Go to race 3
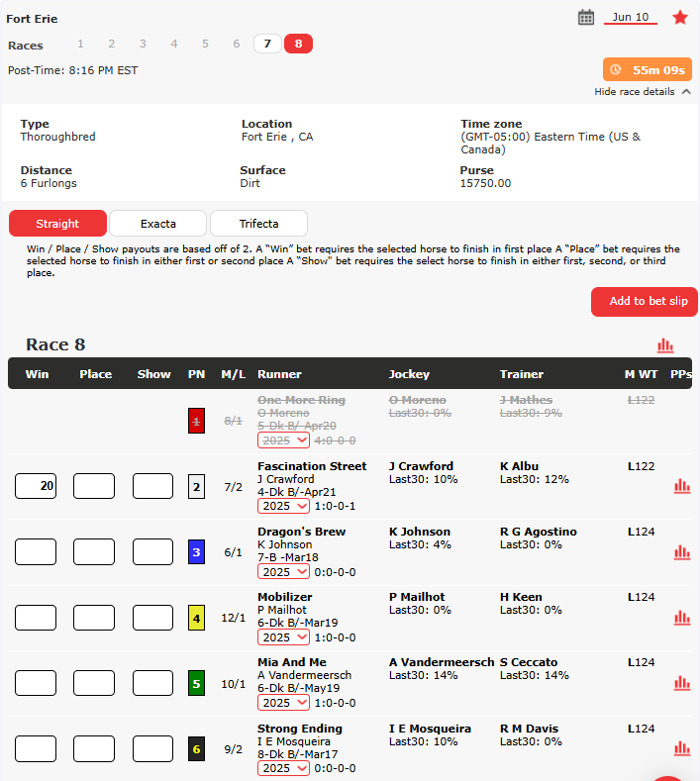This screenshot has width=700, height=781. tap(143, 44)
